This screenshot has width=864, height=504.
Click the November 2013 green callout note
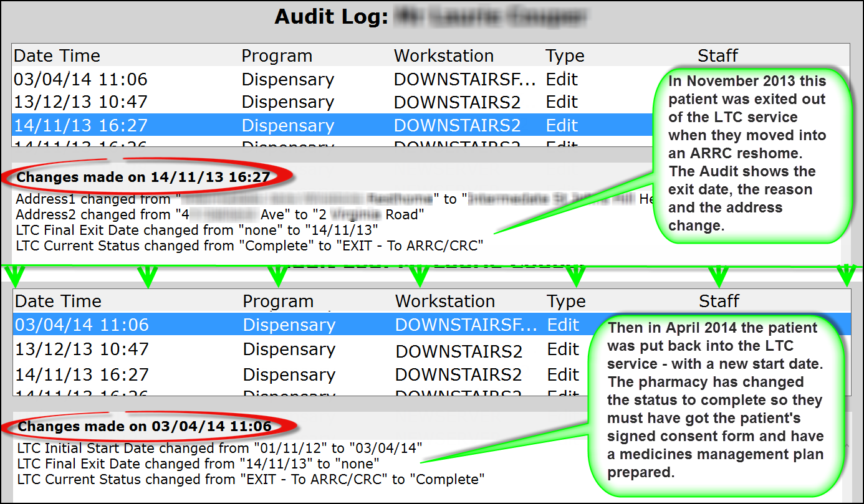(747, 153)
